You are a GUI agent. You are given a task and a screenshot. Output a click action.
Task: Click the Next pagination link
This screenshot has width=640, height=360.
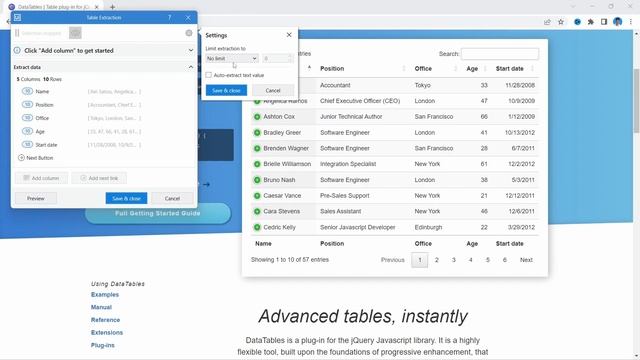(x=526, y=260)
